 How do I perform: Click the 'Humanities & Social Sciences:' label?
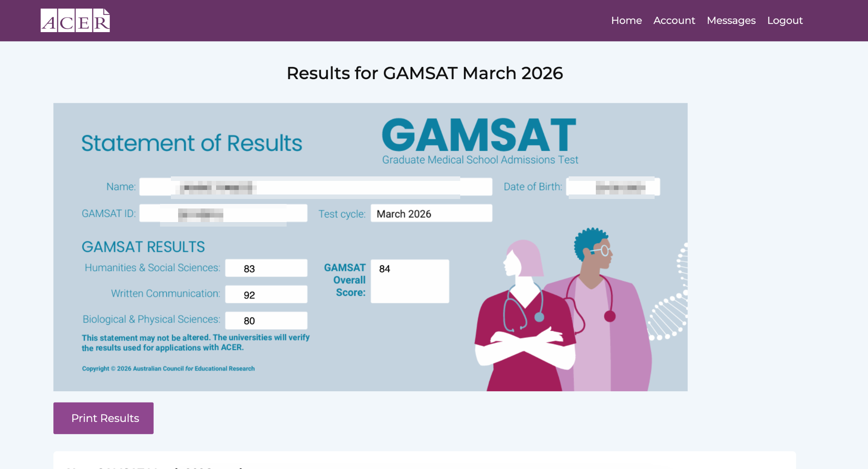(x=152, y=268)
